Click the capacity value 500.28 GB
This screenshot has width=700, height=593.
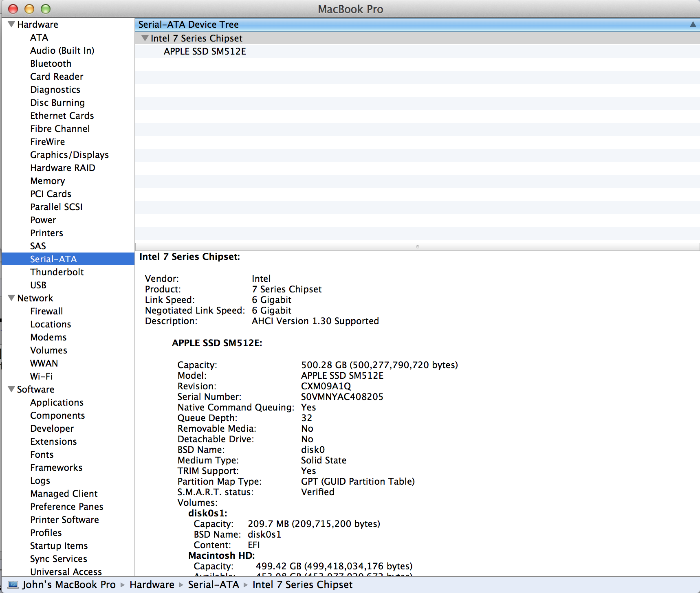[x=324, y=365]
